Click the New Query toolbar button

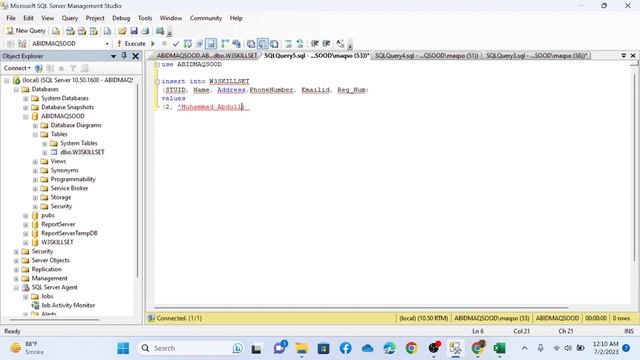click(26, 31)
